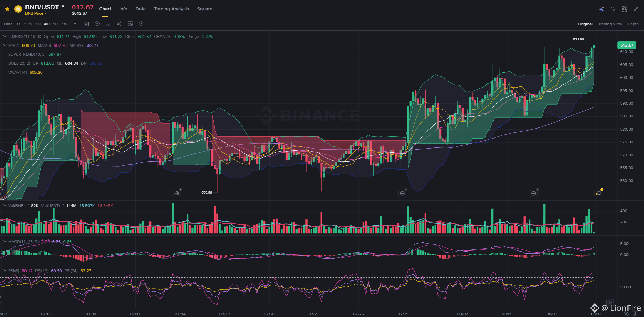Click the green 612.67 current price tag
The height and width of the screenshot is (317, 644).
pyautogui.click(x=627, y=45)
